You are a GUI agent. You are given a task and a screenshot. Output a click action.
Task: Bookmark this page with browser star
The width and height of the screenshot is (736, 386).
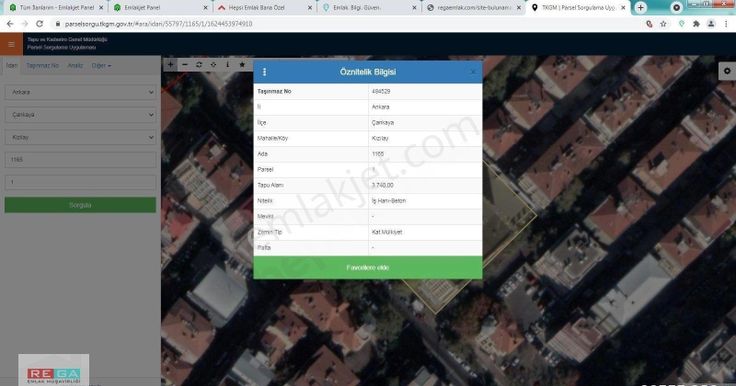[x=663, y=23]
